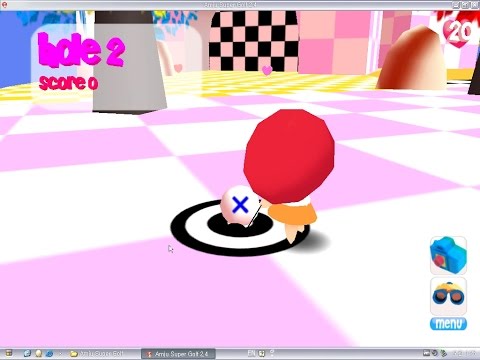Click the small pink heart beside gray pillar
Image resolution: width=480 pixels, height=360 pixels.
click(178, 68)
